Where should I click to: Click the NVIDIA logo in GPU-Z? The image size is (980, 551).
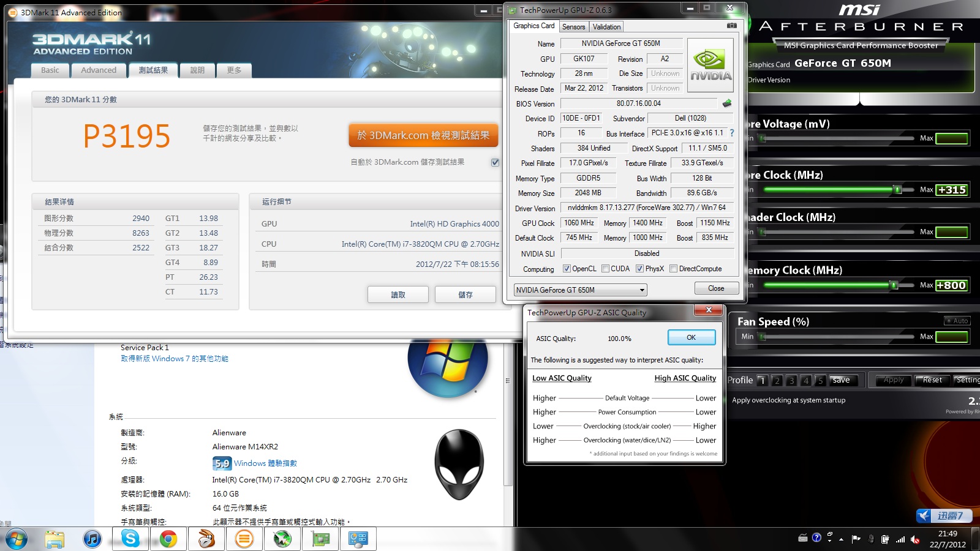710,66
